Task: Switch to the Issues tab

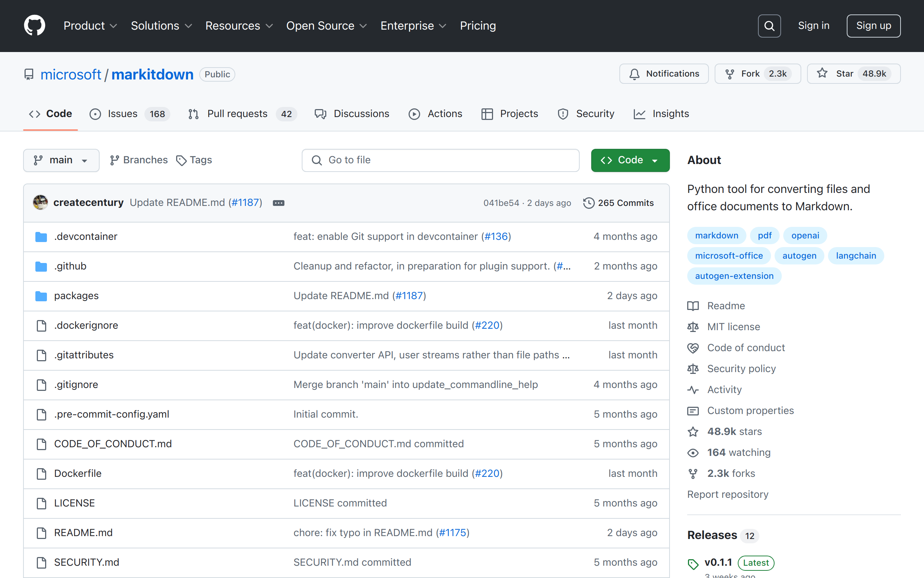Action: (130, 114)
